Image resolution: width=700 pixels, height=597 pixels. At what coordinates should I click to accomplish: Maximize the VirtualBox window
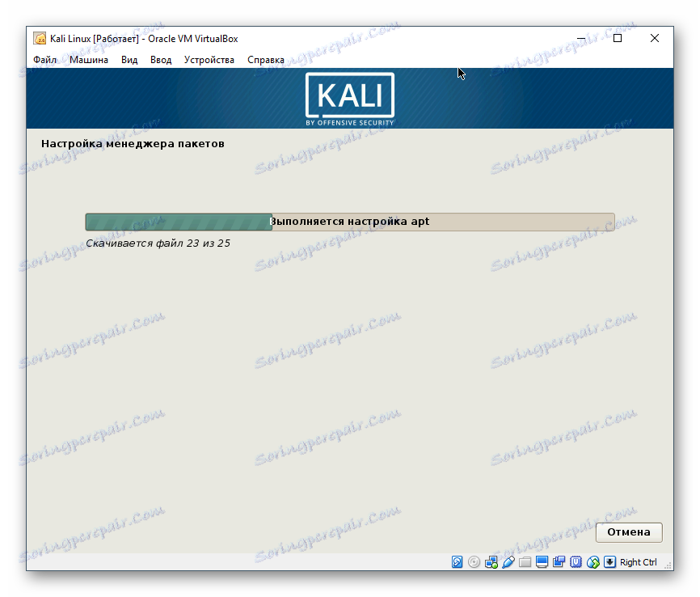[x=618, y=39]
